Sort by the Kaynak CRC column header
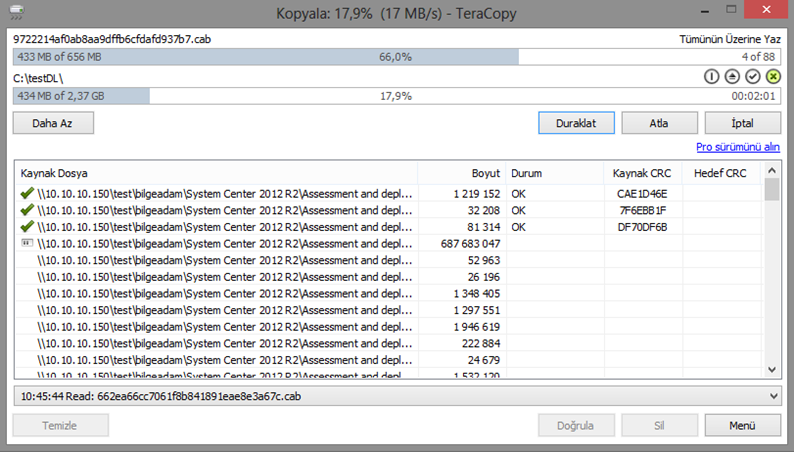794x452 pixels. coord(643,173)
